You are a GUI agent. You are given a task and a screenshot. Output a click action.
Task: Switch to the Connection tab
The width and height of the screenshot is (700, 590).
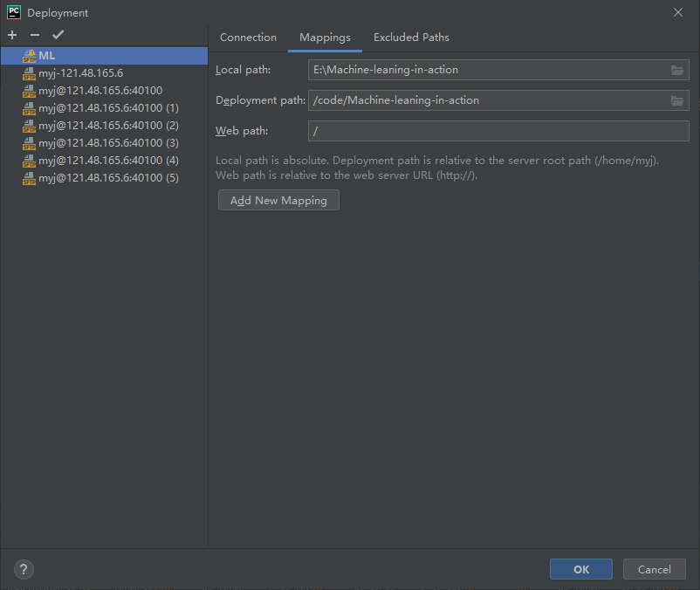[248, 38]
